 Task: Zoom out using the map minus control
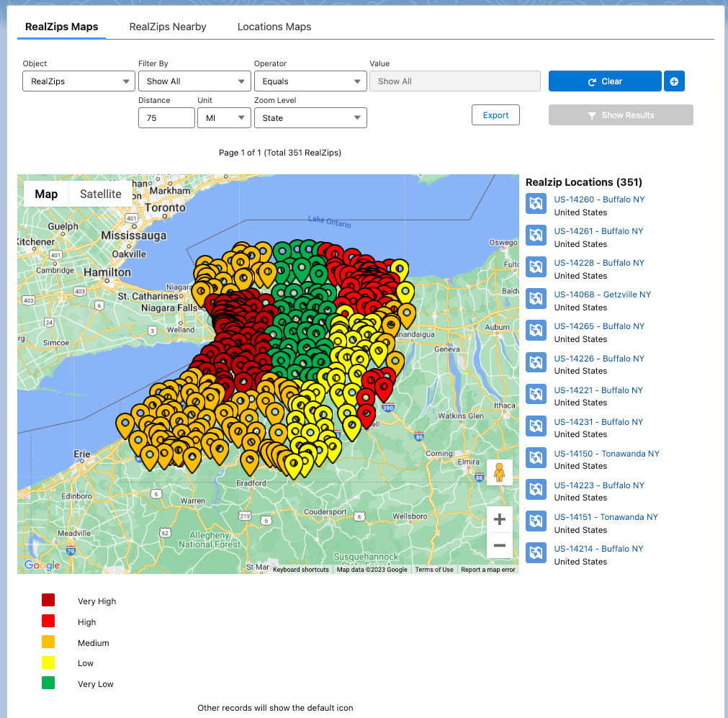pos(500,545)
